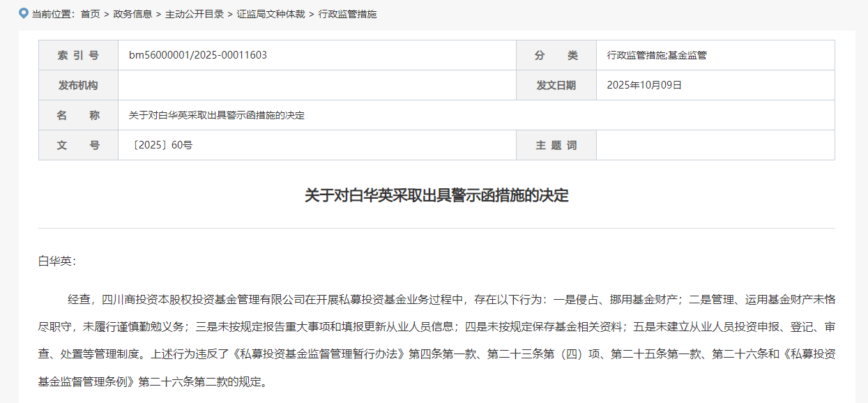Select the document number 〔2025〕60号
The width and height of the screenshot is (868, 403).
(x=161, y=145)
